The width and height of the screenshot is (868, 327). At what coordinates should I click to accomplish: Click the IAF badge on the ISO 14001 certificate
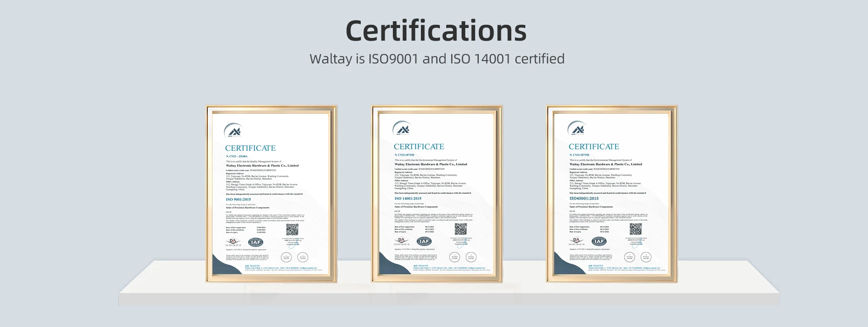point(424,242)
